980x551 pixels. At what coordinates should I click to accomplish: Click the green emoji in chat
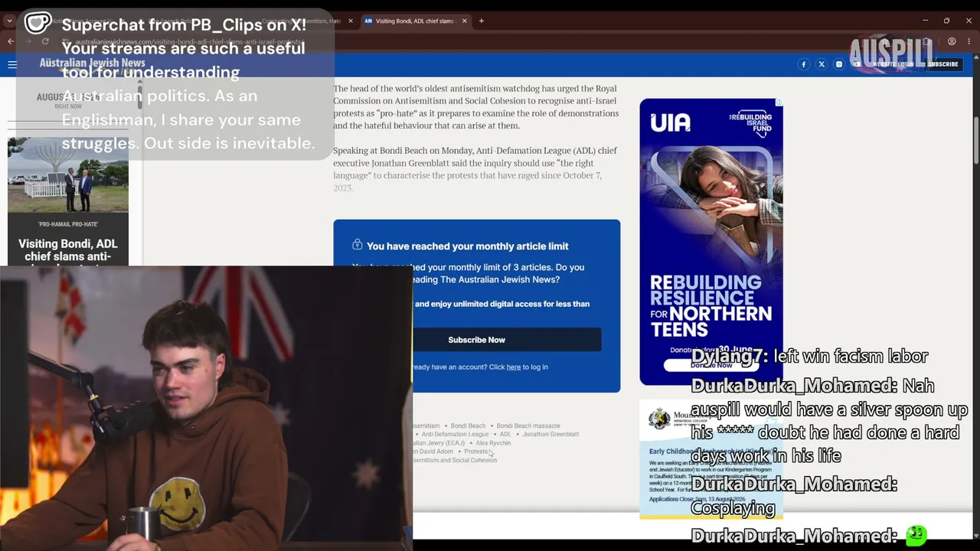point(916,536)
